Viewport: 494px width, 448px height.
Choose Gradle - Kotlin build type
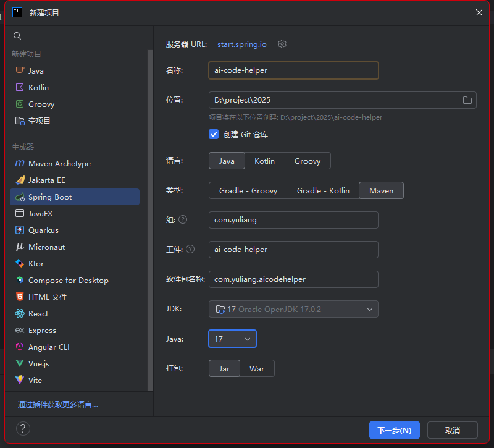(x=323, y=191)
